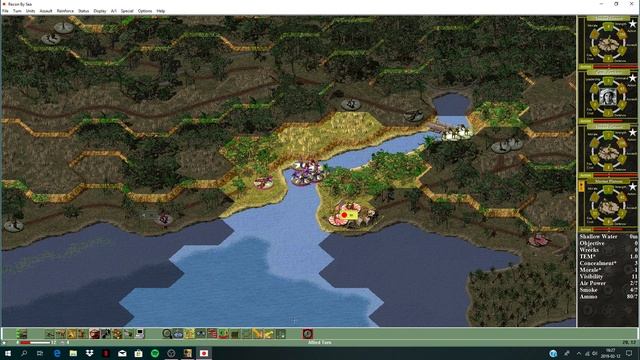Open the Reinforce menu
Viewport: 640px width, 360px height.
pyautogui.click(x=65, y=11)
